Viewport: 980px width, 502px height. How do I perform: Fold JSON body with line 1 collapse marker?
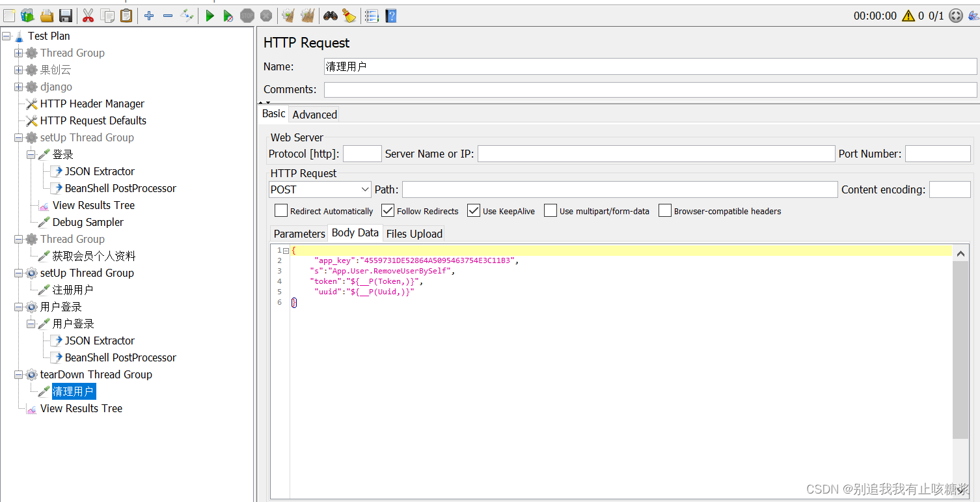286,251
